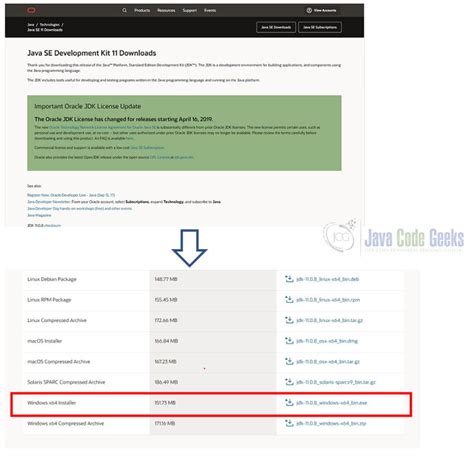Click 'Windows x64 Compressed Archive' row label
Screen dimensions: 474x464
point(66,423)
